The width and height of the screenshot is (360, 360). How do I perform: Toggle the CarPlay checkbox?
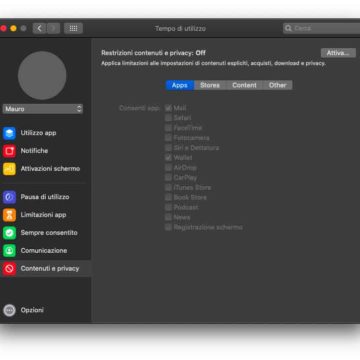click(168, 178)
